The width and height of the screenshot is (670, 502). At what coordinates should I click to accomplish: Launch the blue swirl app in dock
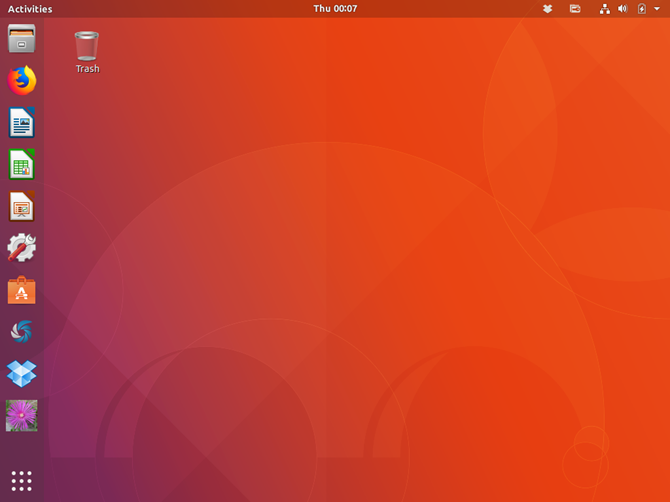21,332
